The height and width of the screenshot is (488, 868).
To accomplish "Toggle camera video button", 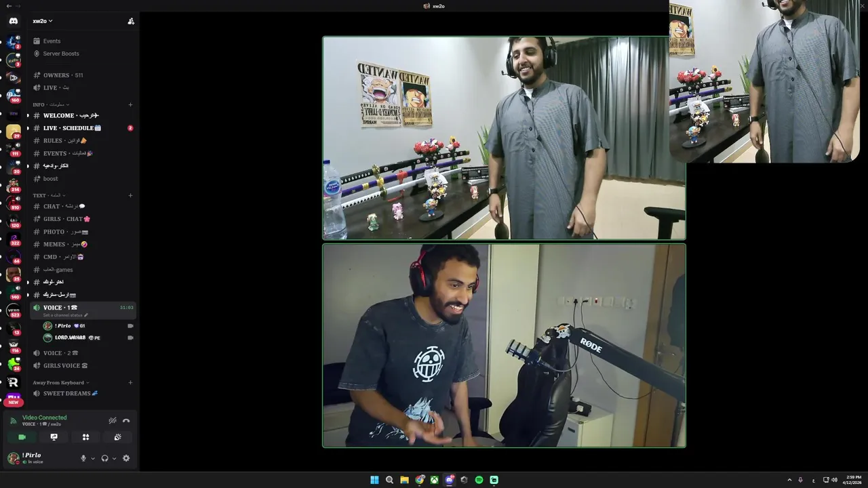I will [x=22, y=437].
